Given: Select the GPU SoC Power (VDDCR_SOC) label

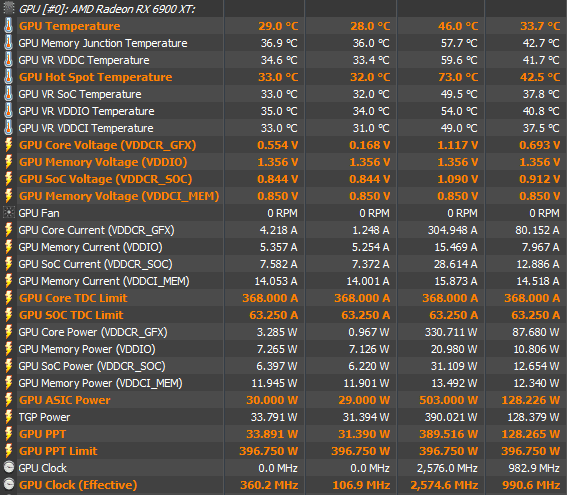Looking at the screenshot, I should point(92,366).
